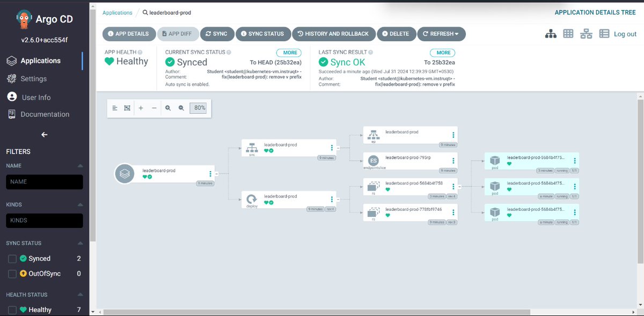This screenshot has width=644, height=316.
Task: Expand all nodes with plus icon
Action: click(141, 108)
